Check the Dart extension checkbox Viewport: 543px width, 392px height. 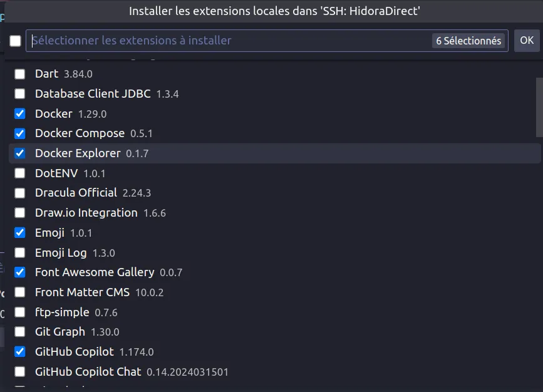[x=20, y=74]
